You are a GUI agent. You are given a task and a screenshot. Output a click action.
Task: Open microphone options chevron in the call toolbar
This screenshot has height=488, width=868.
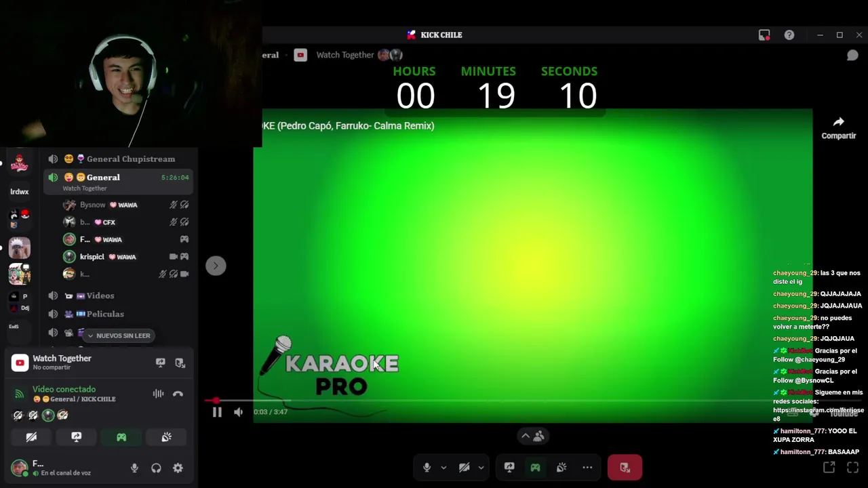tap(443, 467)
